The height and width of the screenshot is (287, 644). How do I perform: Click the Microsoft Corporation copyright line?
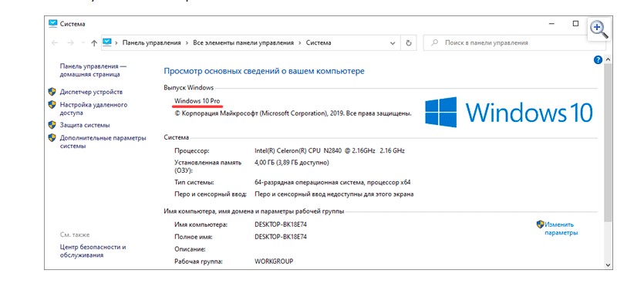(x=293, y=113)
